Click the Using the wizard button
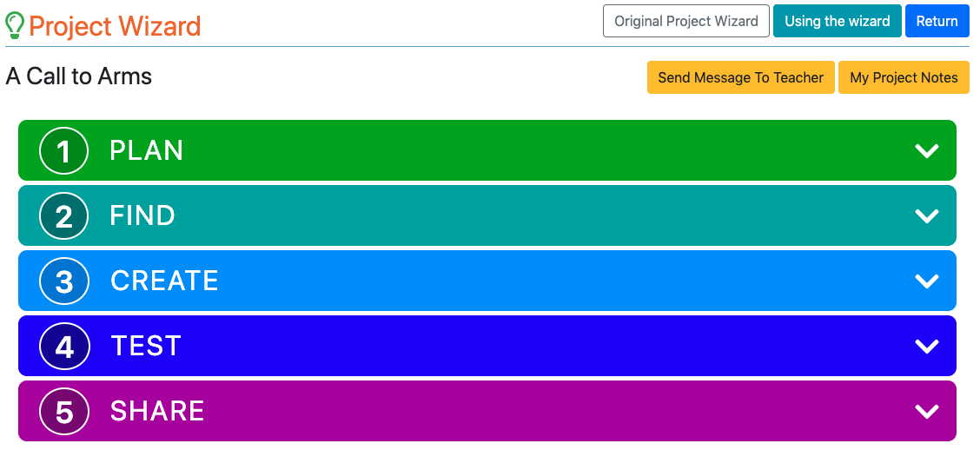Viewport: 980px width, 450px height. [x=837, y=21]
